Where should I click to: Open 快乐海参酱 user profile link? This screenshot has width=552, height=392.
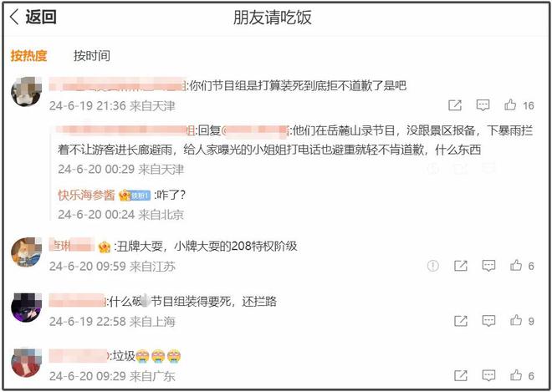click(86, 195)
